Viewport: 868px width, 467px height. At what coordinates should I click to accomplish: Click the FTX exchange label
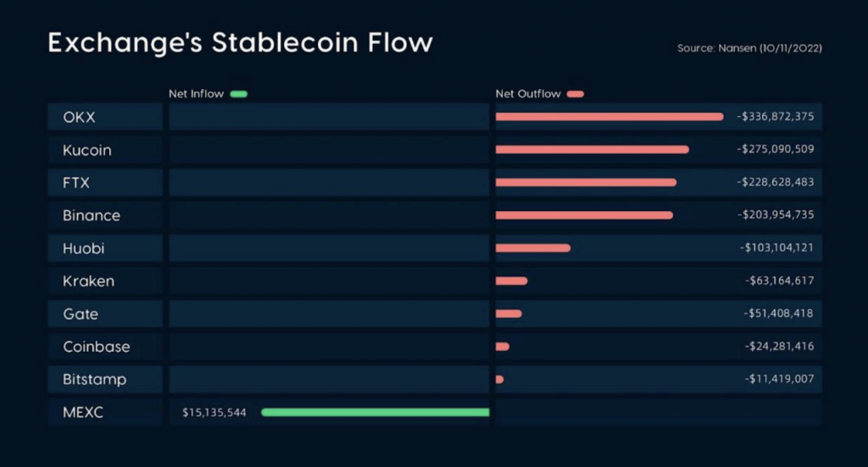[x=75, y=182]
